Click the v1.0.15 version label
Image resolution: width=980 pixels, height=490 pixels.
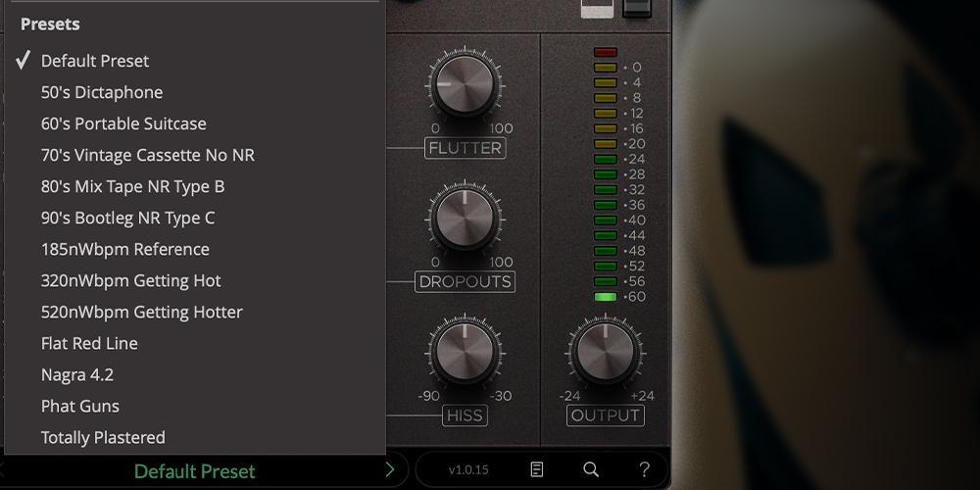[468, 470]
